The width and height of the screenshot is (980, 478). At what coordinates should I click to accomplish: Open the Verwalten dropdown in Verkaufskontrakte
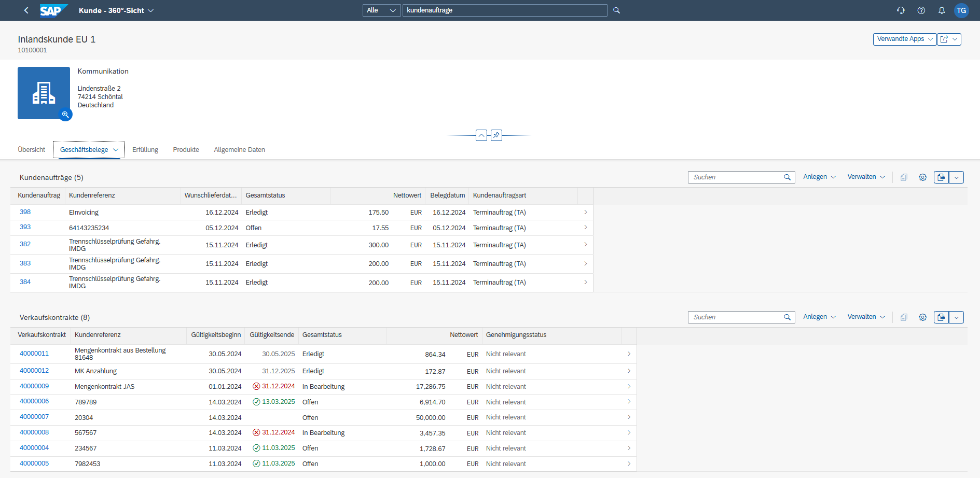point(865,317)
